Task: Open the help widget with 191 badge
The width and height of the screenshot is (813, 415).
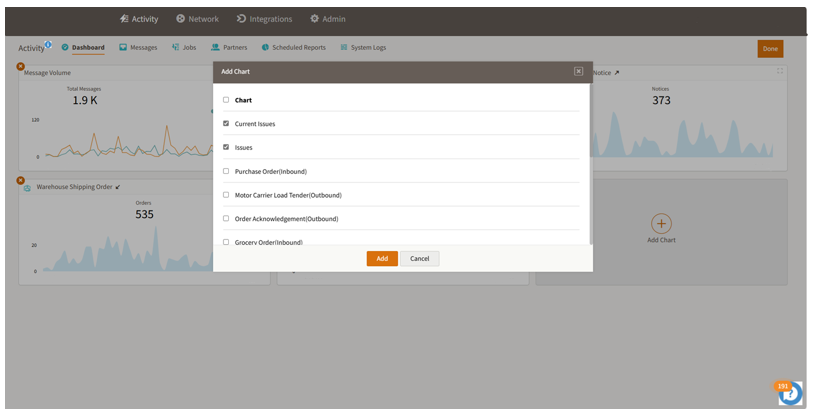Action: tap(790, 393)
